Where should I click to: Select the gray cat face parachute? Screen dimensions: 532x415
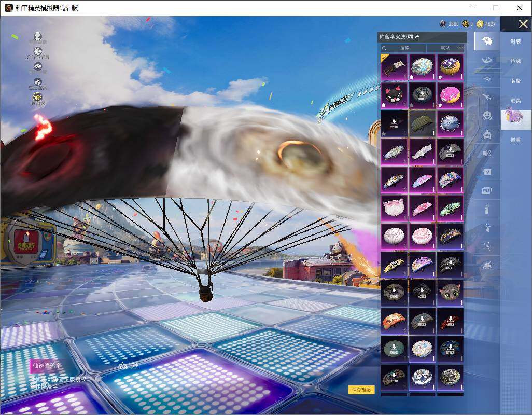click(450, 293)
